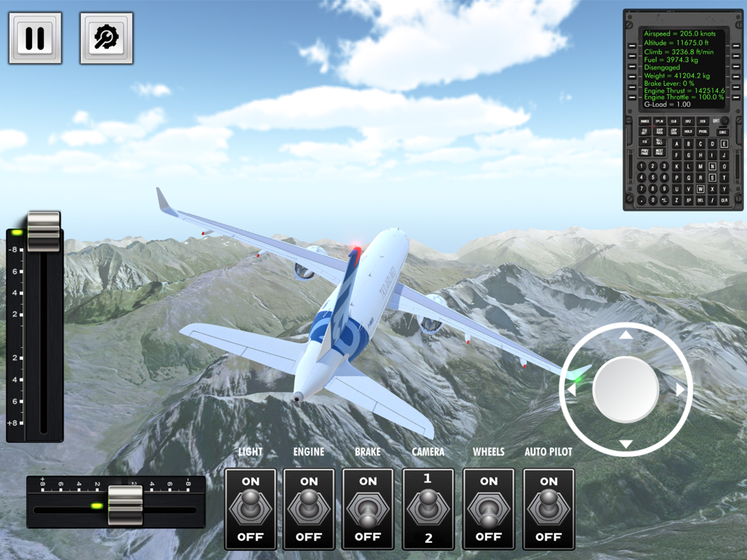
Task: Click the horizontal rudder slider handle
Action: point(125,505)
